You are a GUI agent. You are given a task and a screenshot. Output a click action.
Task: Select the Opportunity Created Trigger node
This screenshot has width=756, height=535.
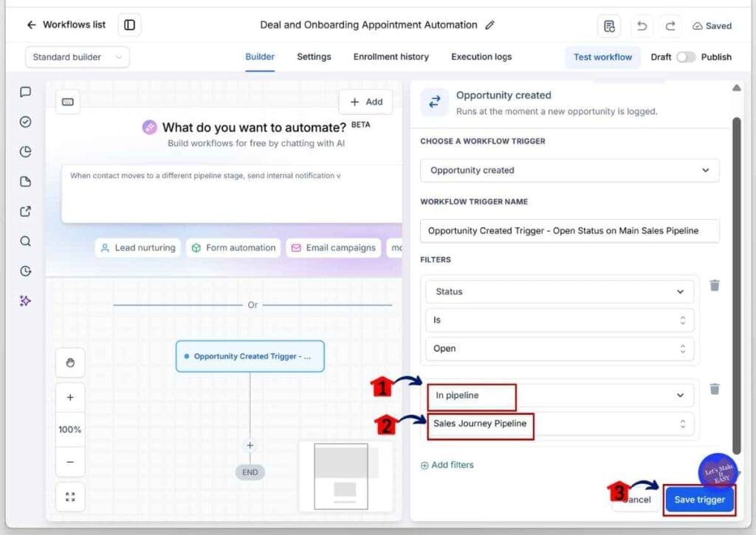[x=250, y=356]
